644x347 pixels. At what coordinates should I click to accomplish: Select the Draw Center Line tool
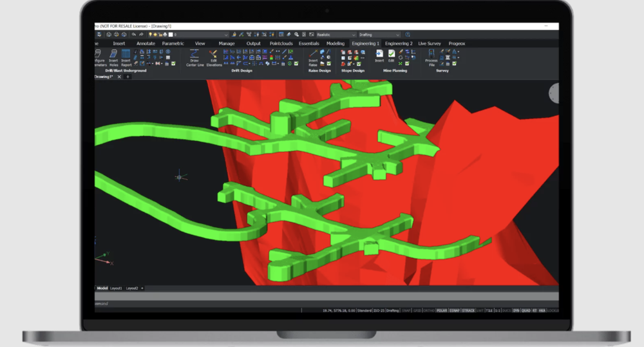click(194, 58)
